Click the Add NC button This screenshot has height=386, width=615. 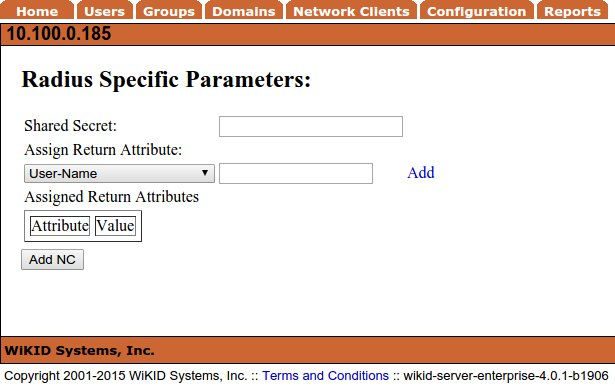[52, 260]
